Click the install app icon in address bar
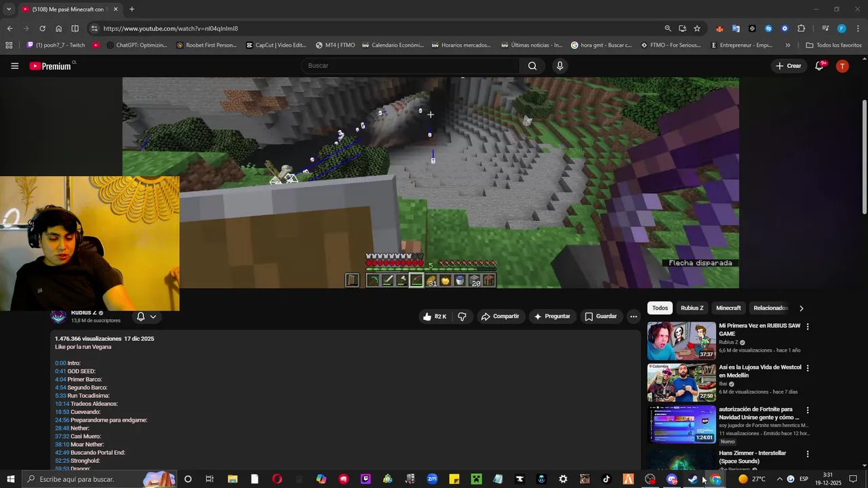Screen dimensions: 868x488 click(x=682, y=28)
